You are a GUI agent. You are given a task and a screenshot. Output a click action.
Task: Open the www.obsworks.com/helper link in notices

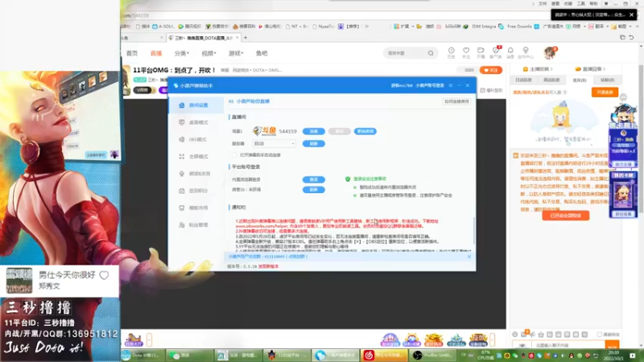point(261,226)
